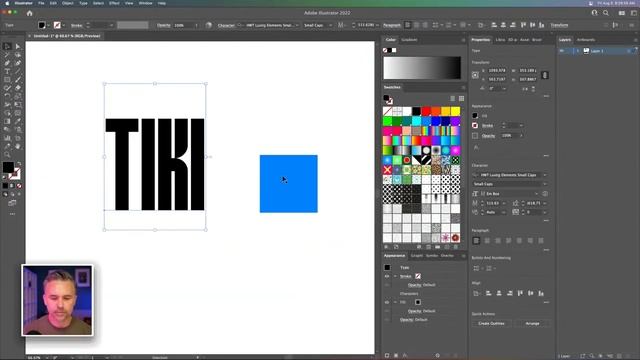Click Recolor Artwork icon in control bar
This screenshot has width=640, height=360.
[x=209, y=25]
